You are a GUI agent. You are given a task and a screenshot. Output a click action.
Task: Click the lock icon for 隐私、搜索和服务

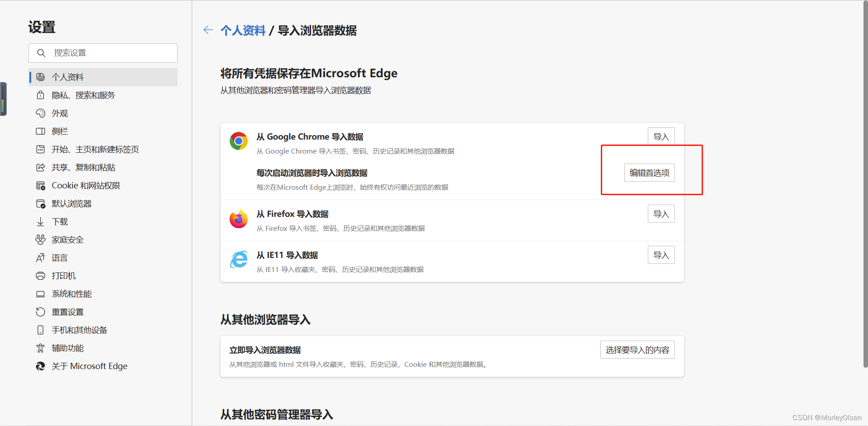(x=40, y=95)
